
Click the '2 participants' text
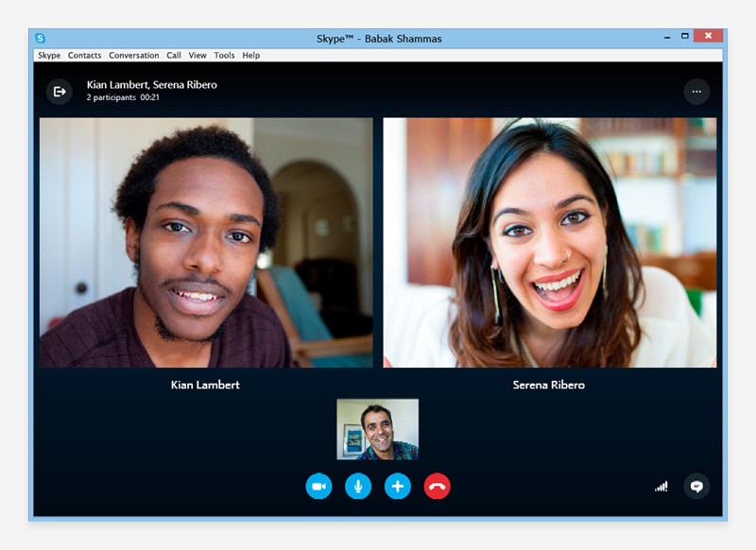pos(112,97)
